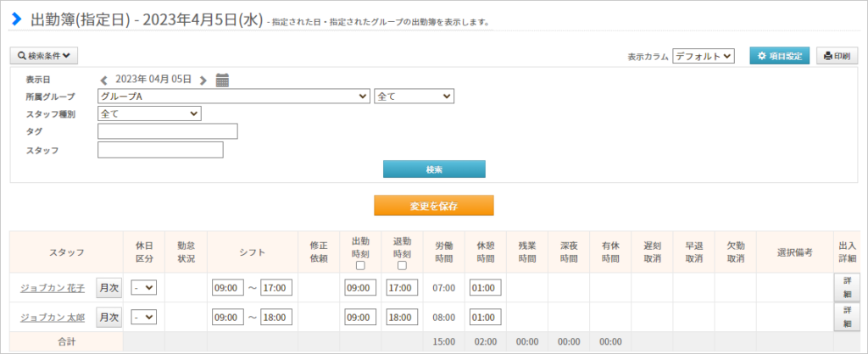The height and width of the screenshot is (354, 868).
Task: Expand the 検索条件 search conditions panel
Action: (44, 56)
